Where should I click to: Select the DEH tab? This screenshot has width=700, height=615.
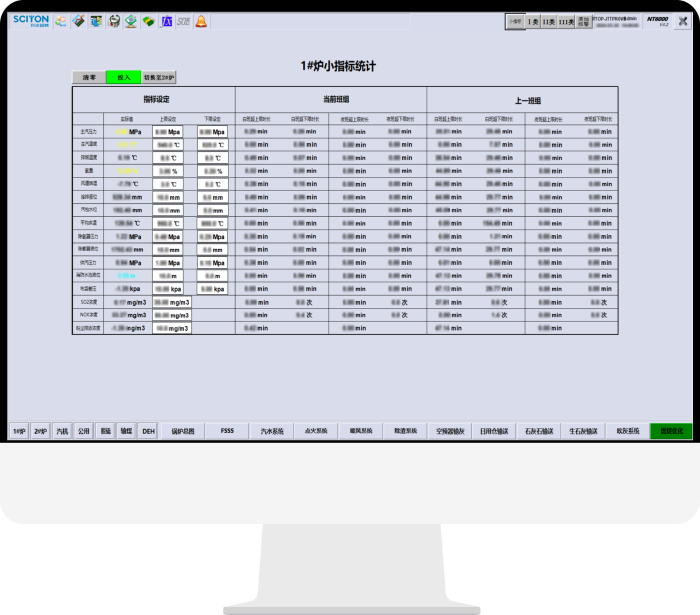147,432
